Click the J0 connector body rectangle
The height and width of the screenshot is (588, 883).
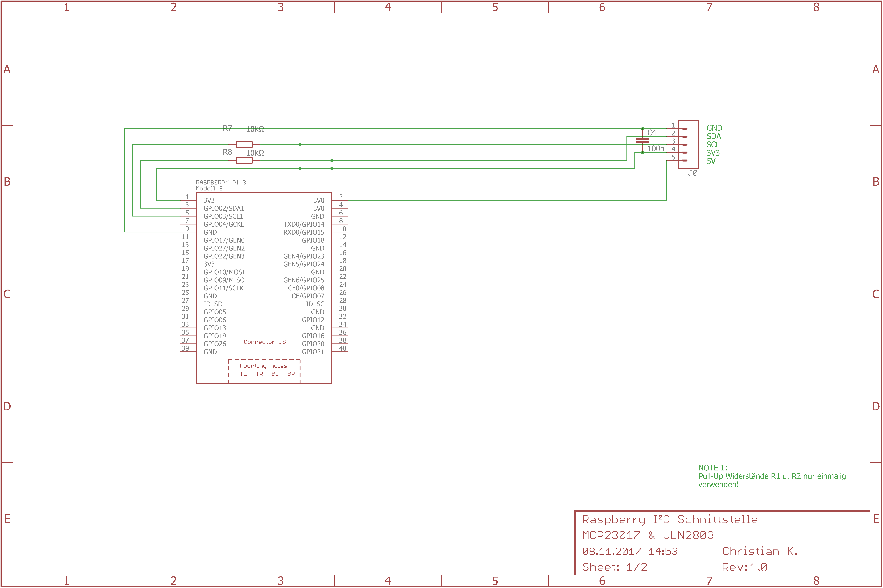[x=688, y=144]
